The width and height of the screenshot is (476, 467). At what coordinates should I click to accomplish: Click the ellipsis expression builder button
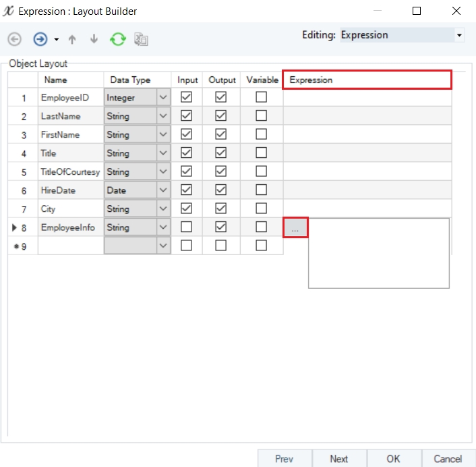click(x=295, y=227)
